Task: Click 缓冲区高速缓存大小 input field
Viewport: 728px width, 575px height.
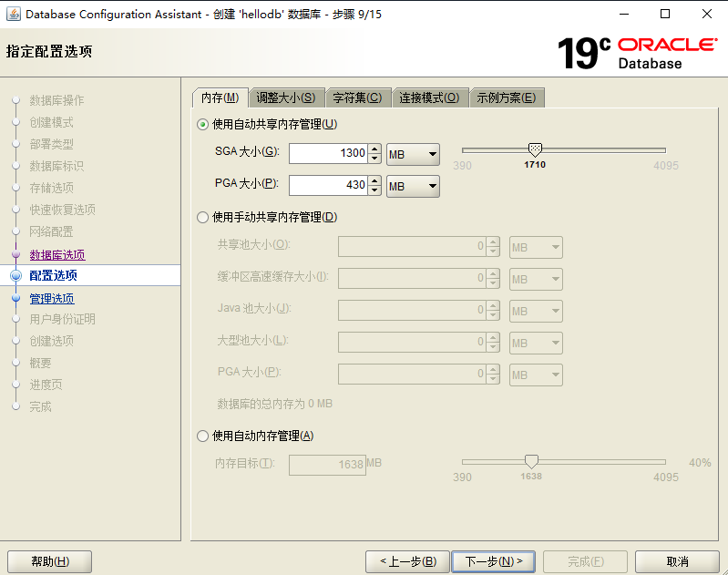Action: pyautogui.click(x=412, y=279)
